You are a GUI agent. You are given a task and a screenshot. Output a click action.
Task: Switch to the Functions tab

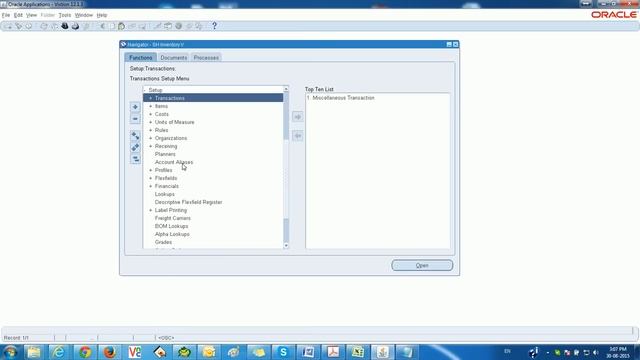tap(141, 58)
